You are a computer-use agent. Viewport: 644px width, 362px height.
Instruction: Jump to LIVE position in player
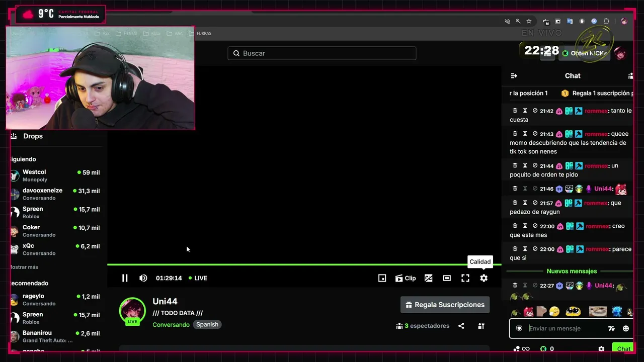(x=198, y=278)
